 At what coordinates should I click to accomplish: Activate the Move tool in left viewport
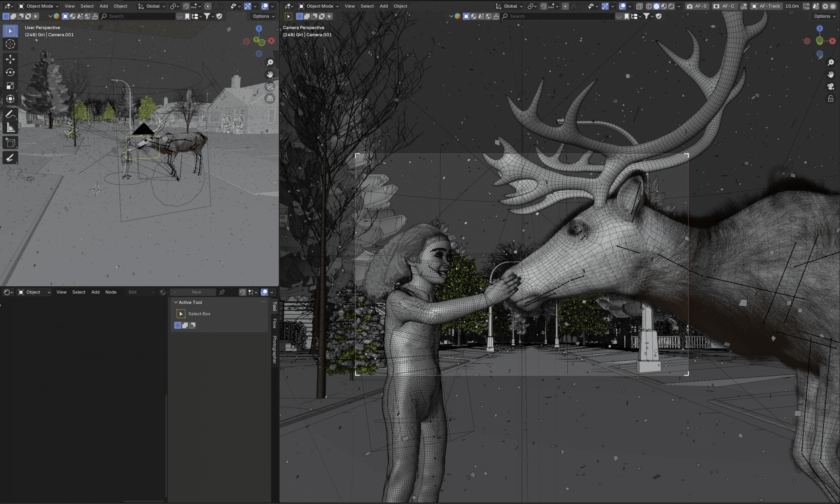coord(10,59)
